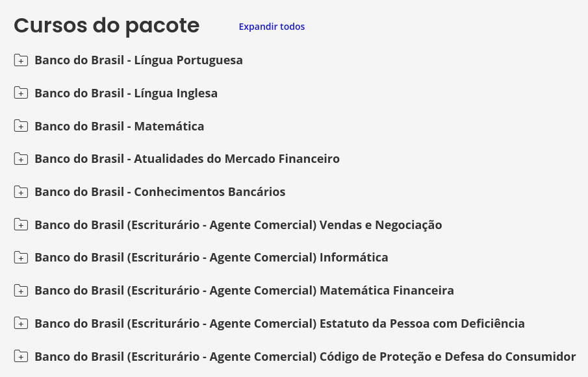Select 'Banco do Brasil - Matemática' course title
The image size is (588, 377).
click(x=120, y=126)
